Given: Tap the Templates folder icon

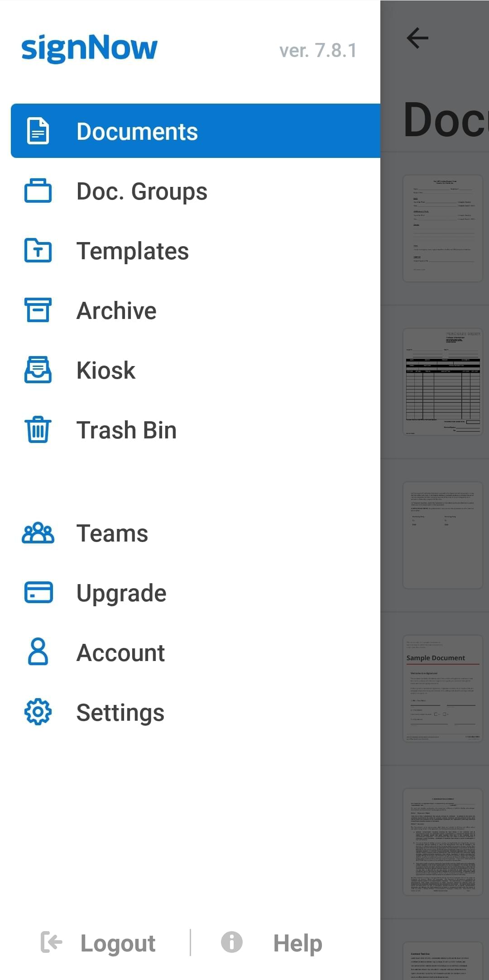Looking at the screenshot, I should [x=38, y=251].
